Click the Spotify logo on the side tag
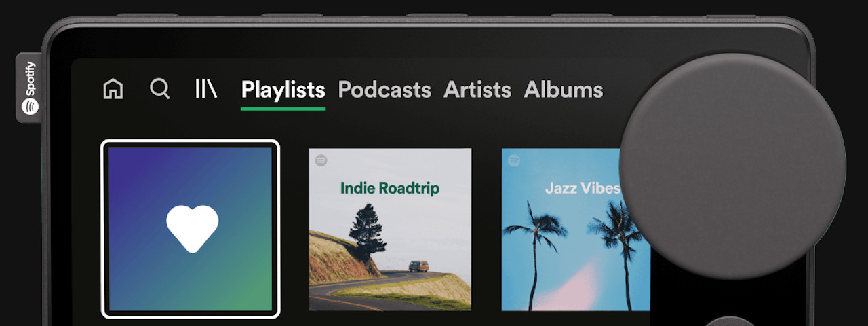This screenshot has width=868, height=326. pyautogui.click(x=30, y=107)
